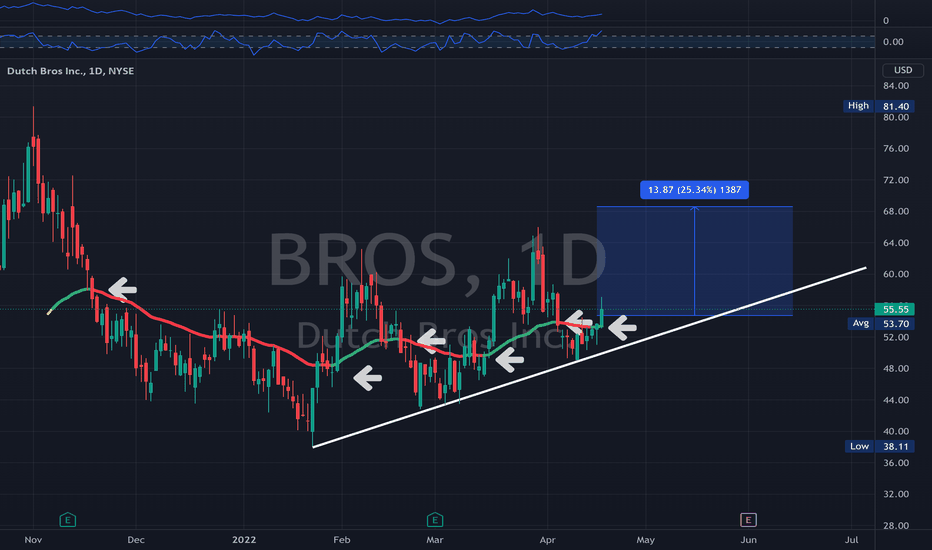Click the Low 38.11 price label
The image size is (932, 550).
pos(880,446)
